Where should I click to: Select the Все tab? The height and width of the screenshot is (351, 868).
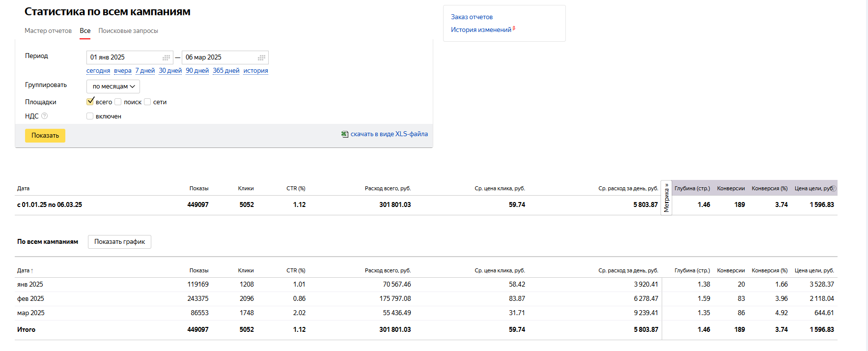click(85, 30)
